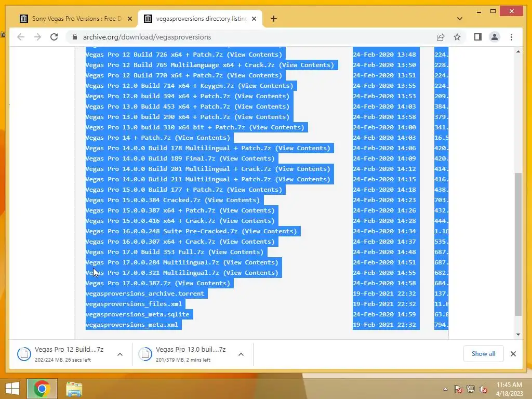Go forward in browser history
The width and height of the screenshot is (532, 399).
click(x=37, y=37)
